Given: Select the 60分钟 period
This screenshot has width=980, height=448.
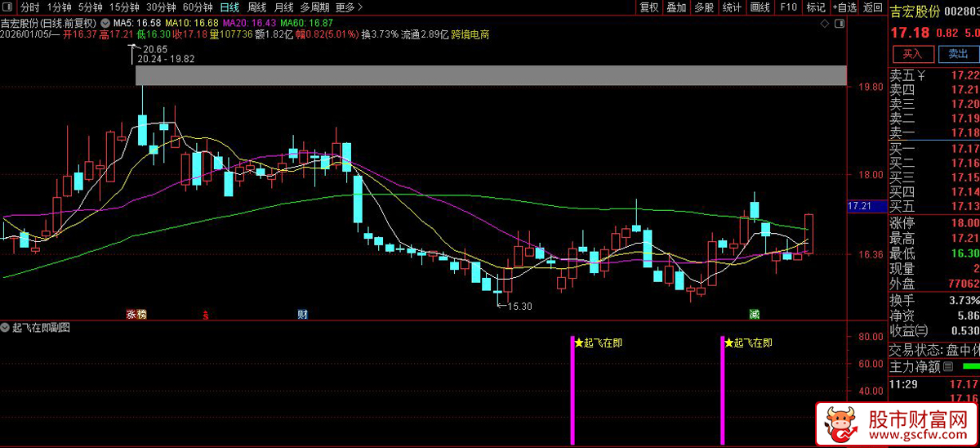Looking at the screenshot, I should point(198,7).
